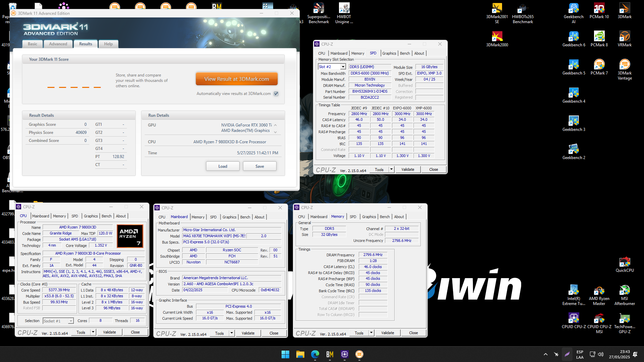Click the taskbar clock showing 23:43
Screen dimensions: 644x362
click(620, 354)
